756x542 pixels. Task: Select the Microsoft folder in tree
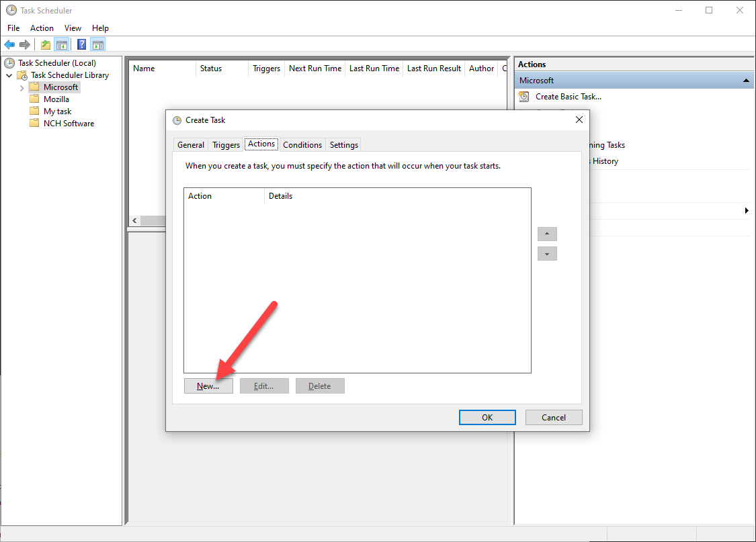(60, 87)
